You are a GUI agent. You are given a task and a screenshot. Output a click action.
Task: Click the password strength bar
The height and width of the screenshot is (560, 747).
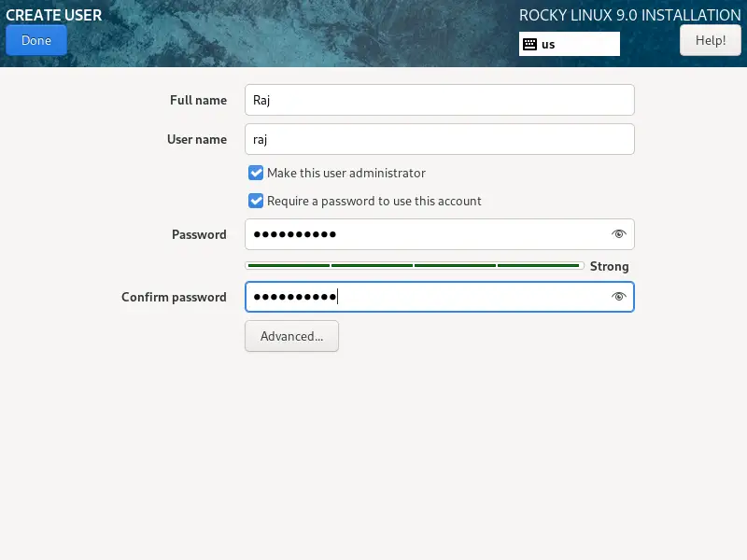(414, 266)
